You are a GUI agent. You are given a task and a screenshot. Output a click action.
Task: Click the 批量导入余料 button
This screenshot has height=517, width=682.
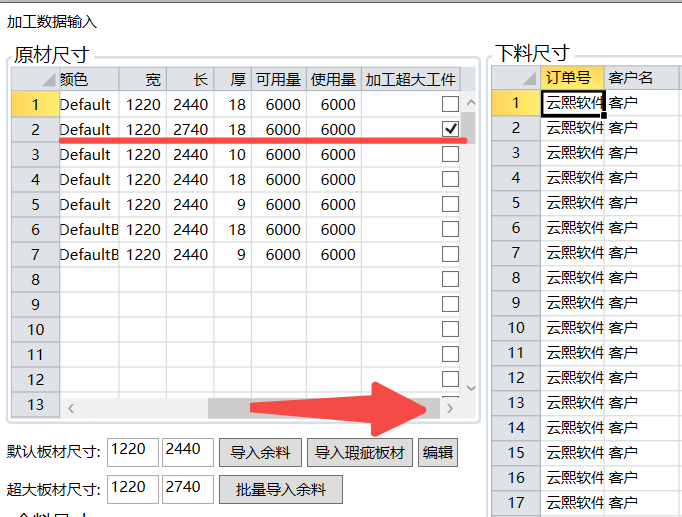[x=280, y=490]
